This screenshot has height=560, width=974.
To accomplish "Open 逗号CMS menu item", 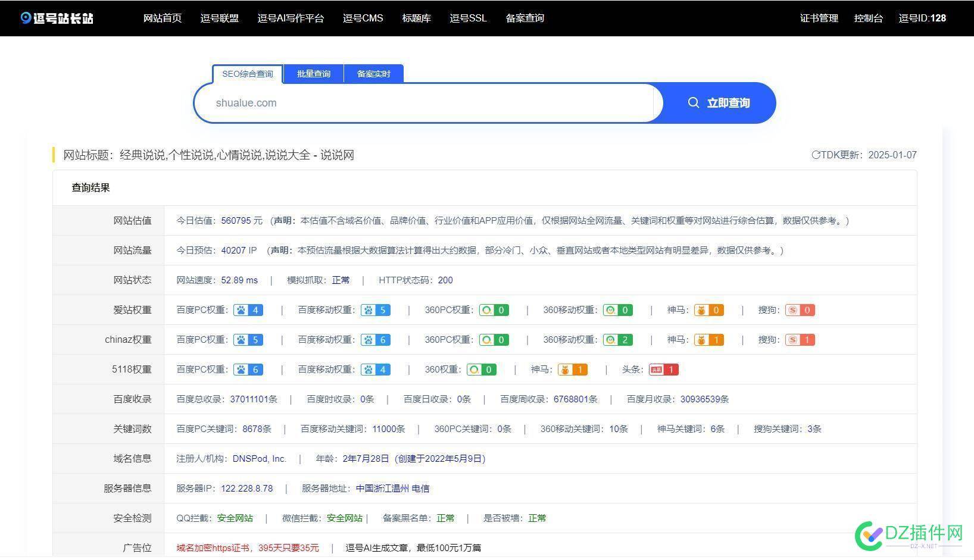I will [x=363, y=18].
